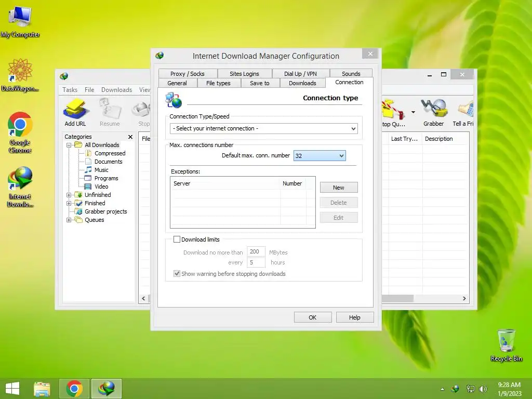Toggle Show warning before stopping downloads
The image size is (532, 399).
tap(177, 273)
